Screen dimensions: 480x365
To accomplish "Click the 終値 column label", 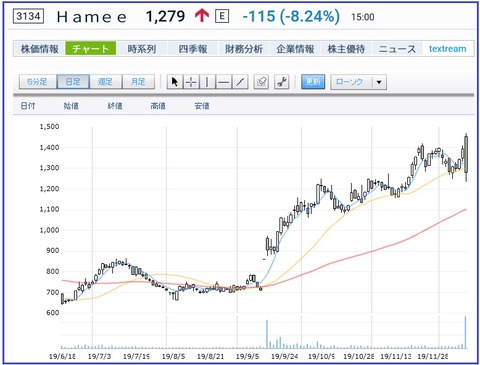I will (115, 106).
